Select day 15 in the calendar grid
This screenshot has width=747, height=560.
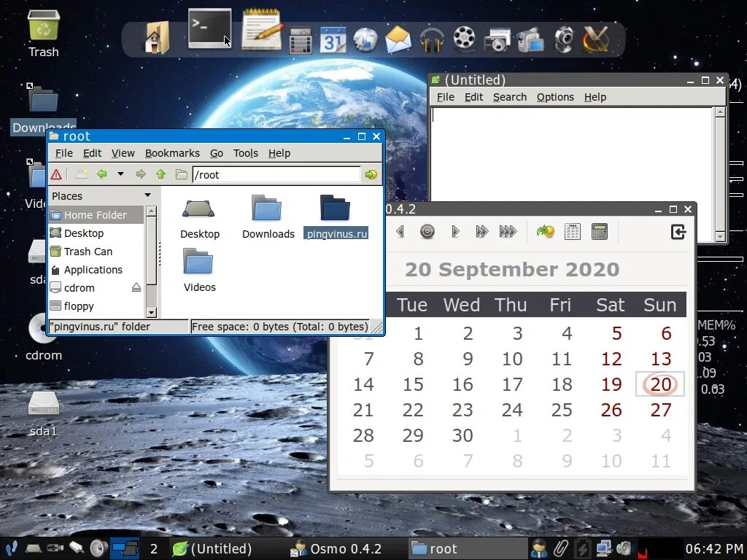coord(413,384)
